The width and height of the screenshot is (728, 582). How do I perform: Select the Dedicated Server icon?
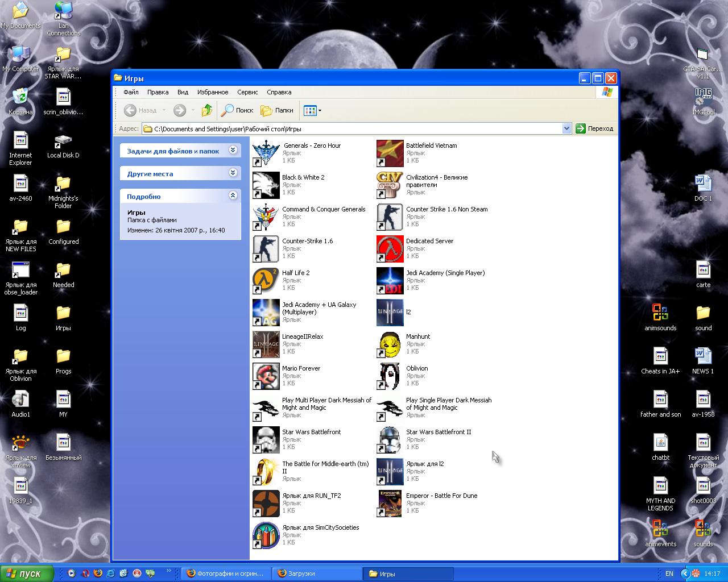(390, 249)
